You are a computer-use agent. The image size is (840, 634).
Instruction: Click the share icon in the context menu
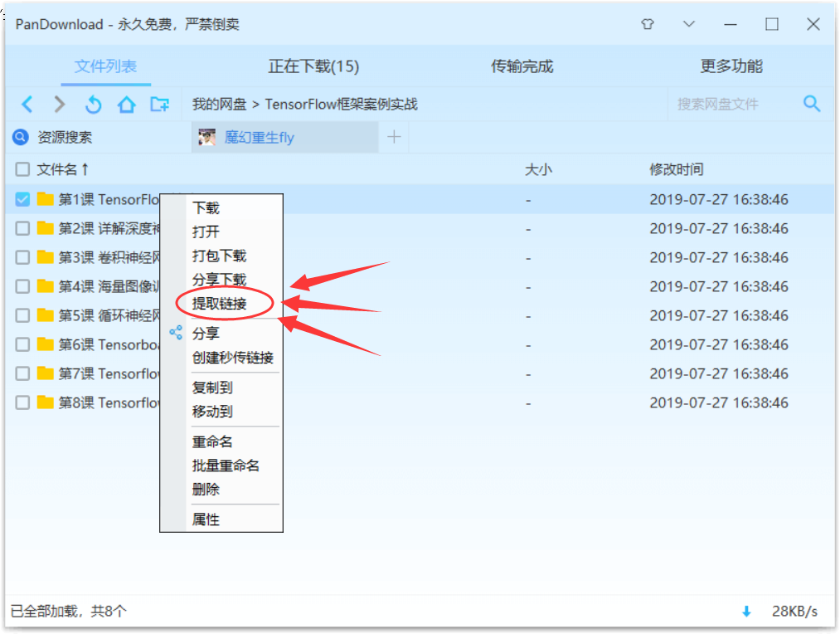(x=176, y=332)
